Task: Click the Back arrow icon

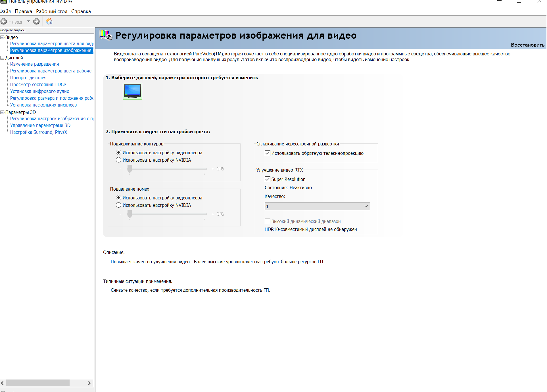Action: [x=4, y=22]
